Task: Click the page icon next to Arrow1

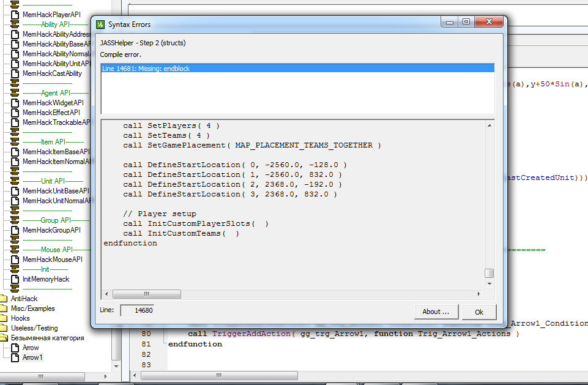Action: pos(15,357)
